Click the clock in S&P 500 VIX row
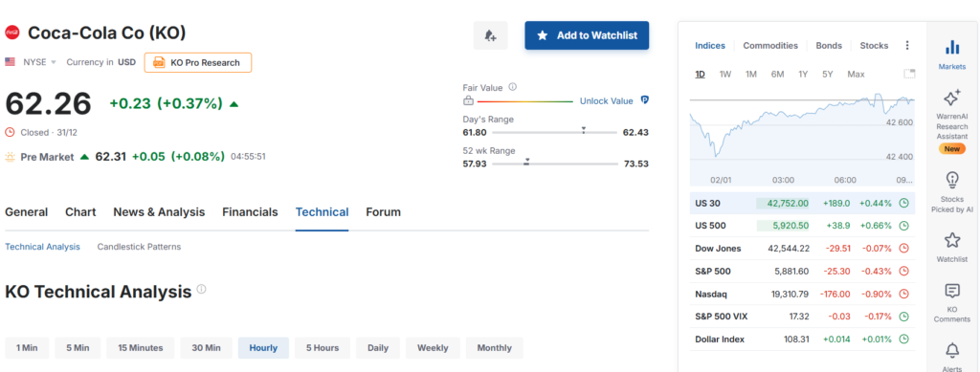Image resolution: width=980 pixels, height=372 pixels. click(x=903, y=317)
